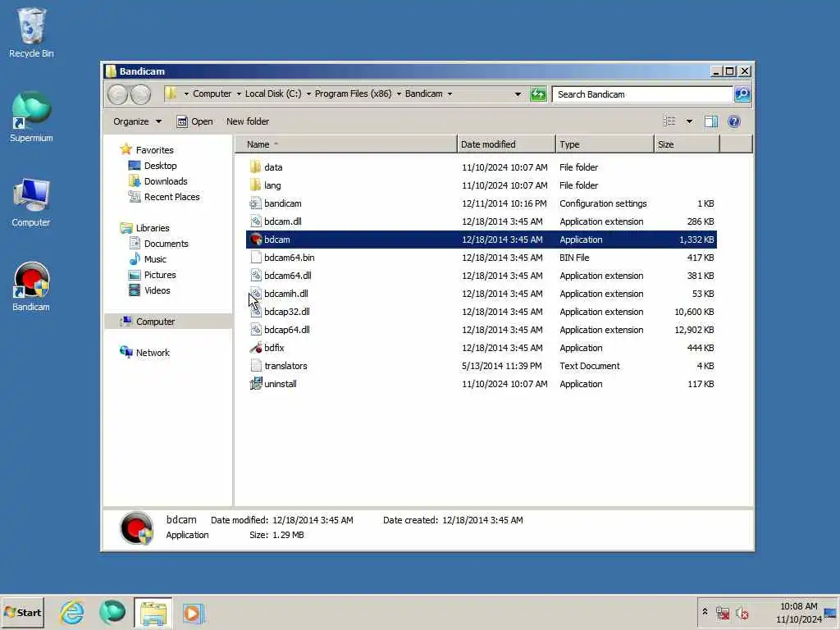Image resolution: width=840 pixels, height=630 pixels.
Task: Open the Start menu
Action: click(22, 613)
